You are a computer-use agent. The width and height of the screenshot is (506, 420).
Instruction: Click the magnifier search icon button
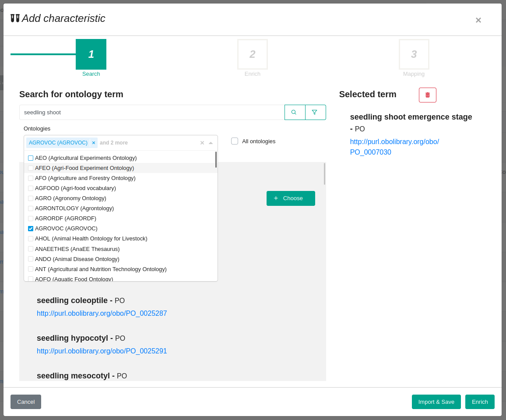pyautogui.click(x=295, y=113)
